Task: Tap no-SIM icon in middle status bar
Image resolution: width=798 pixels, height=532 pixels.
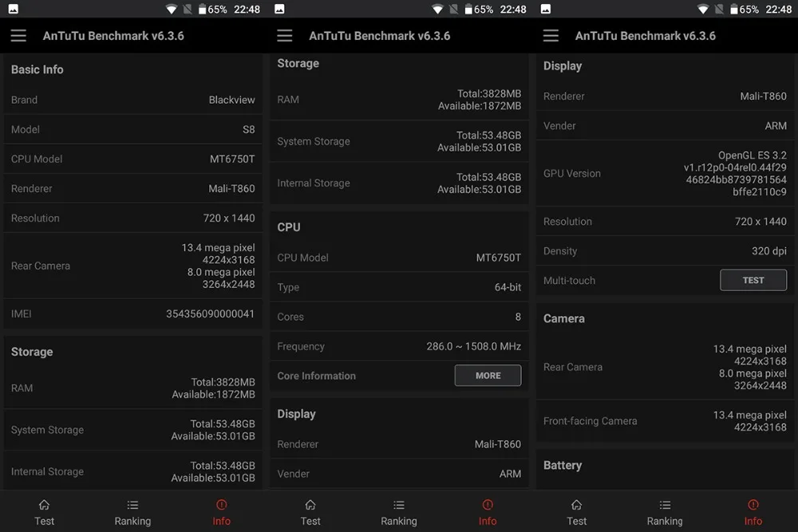Action: pos(453,9)
